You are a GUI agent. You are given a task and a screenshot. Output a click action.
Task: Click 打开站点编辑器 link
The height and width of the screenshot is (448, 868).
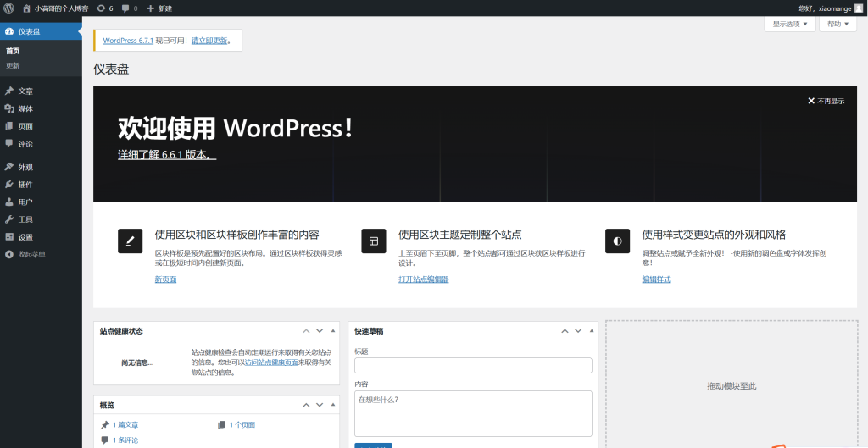pos(424,279)
